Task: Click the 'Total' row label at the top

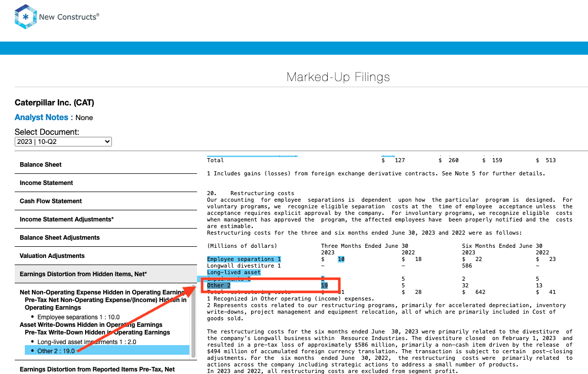Action: [x=215, y=160]
